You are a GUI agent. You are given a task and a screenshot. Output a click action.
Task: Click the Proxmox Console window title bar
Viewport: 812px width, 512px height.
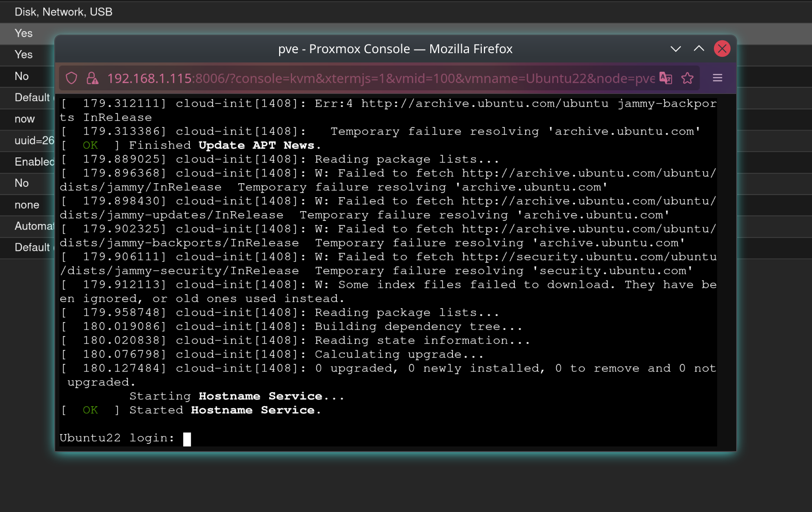pyautogui.click(x=395, y=49)
